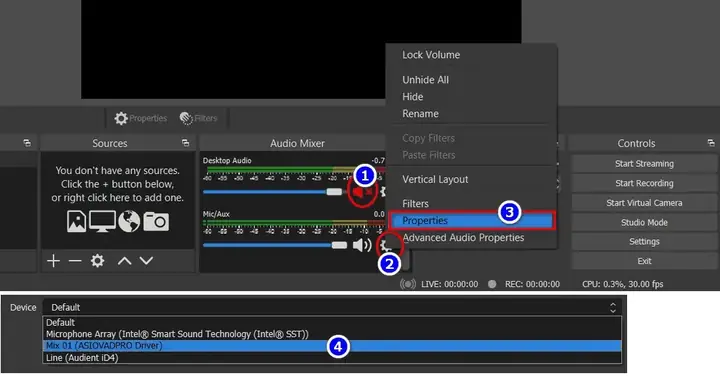This screenshot has height=376, width=720.
Task: Open Settings from Controls panel
Action: (644, 241)
